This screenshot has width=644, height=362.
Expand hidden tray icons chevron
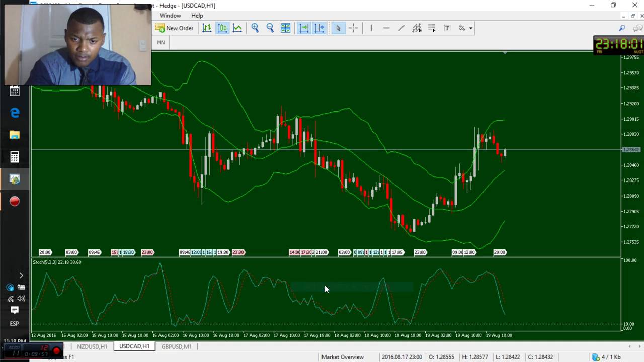pos(21,275)
